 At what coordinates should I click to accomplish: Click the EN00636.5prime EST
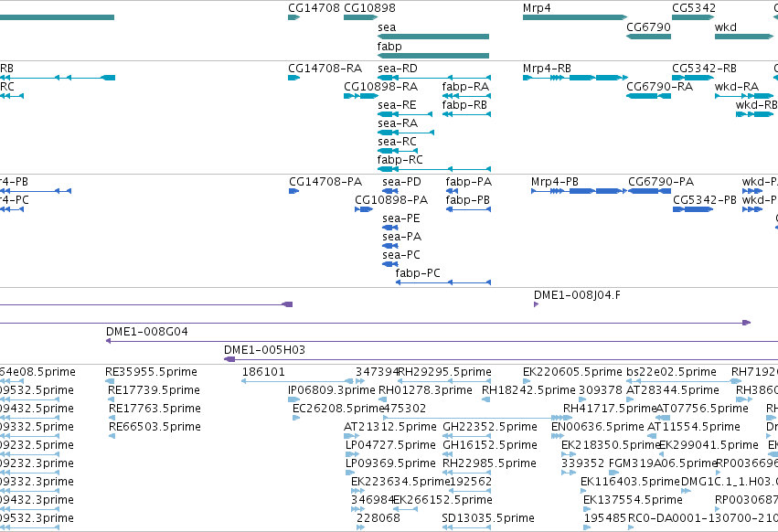(558, 436)
